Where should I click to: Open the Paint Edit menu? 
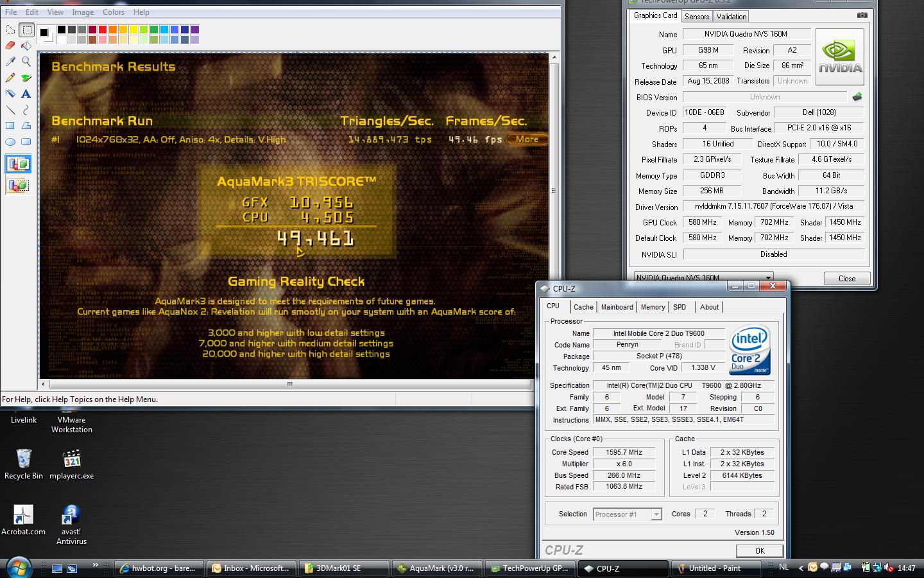pos(32,12)
